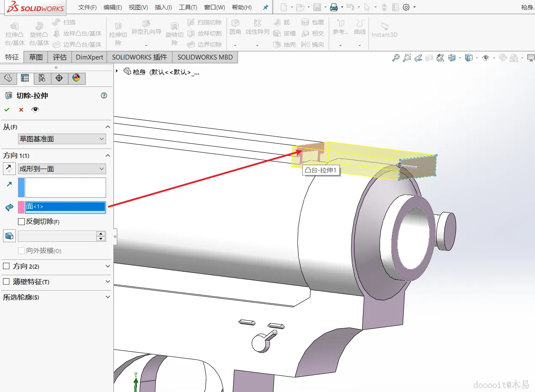This screenshot has height=392, width=535.
Task: Switch to the 草图 tab
Action: point(36,57)
